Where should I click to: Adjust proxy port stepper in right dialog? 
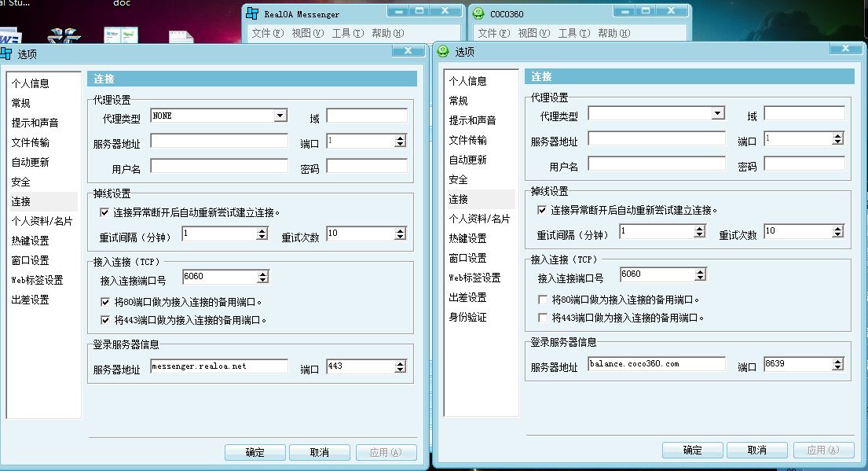(837, 138)
